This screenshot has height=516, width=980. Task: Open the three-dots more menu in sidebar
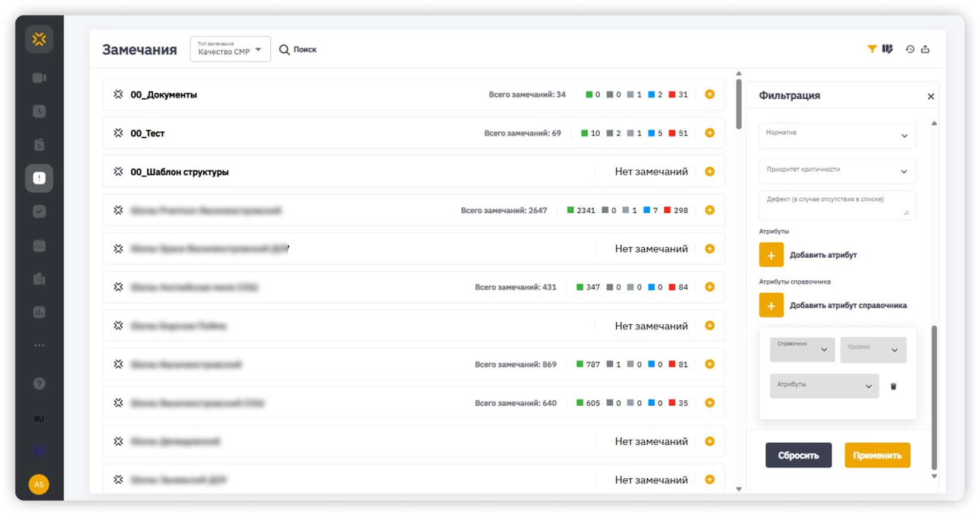point(39,346)
